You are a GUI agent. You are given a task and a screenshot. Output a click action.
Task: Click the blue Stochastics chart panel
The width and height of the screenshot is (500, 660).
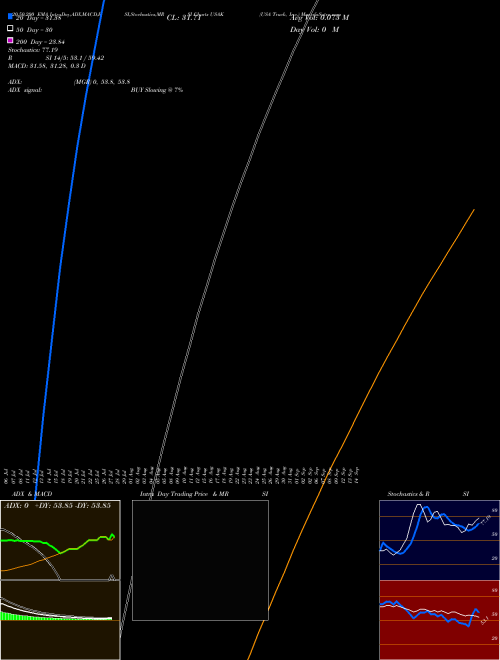[439, 540]
